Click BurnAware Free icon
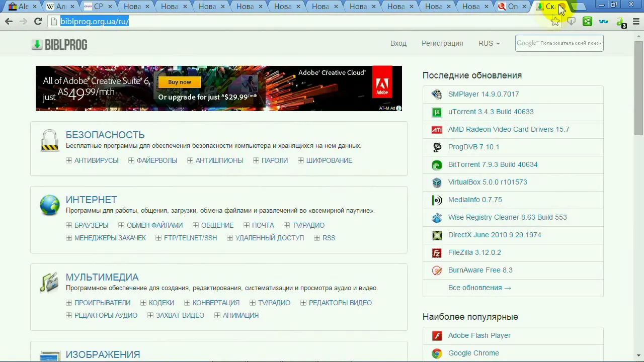This screenshot has height=362, width=644. (x=437, y=270)
